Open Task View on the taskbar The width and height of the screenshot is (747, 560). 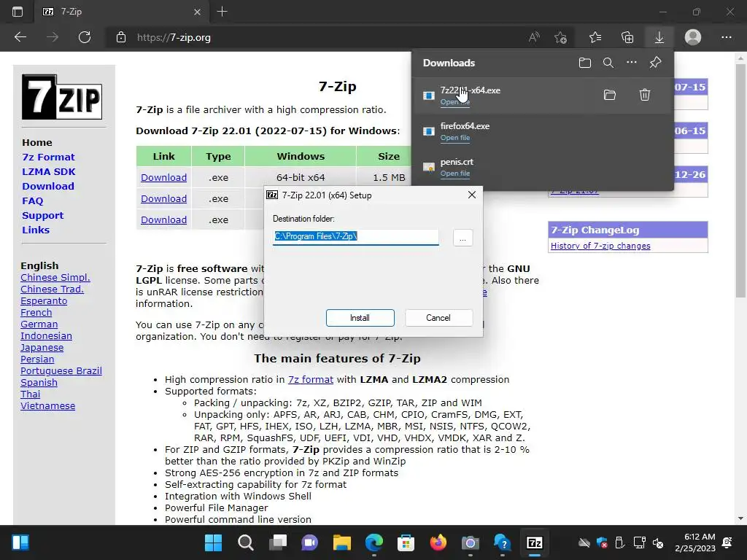pyautogui.click(x=278, y=542)
